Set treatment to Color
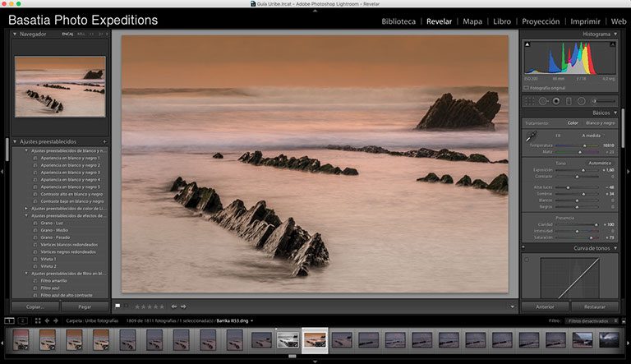The width and height of the screenshot is (631, 364). (x=573, y=123)
